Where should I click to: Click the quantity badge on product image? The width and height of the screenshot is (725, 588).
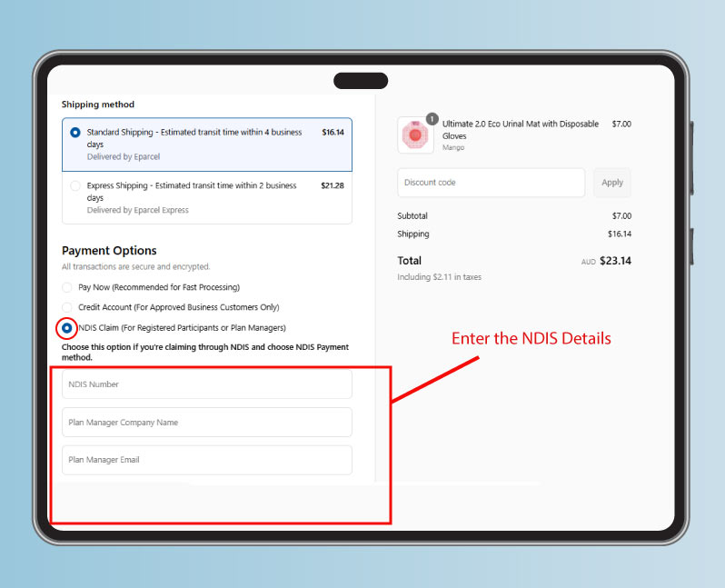pyautogui.click(x=432, y=119)
